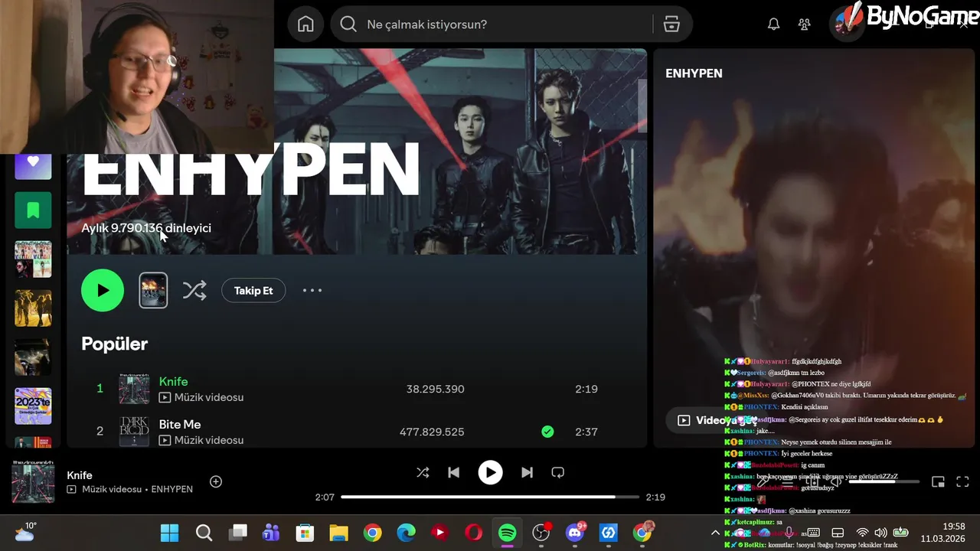Image resolution: width=980 pixels, height=551 pixels.
Task: Seek within the Knife progress bar
Action: [x=490, y=497]
